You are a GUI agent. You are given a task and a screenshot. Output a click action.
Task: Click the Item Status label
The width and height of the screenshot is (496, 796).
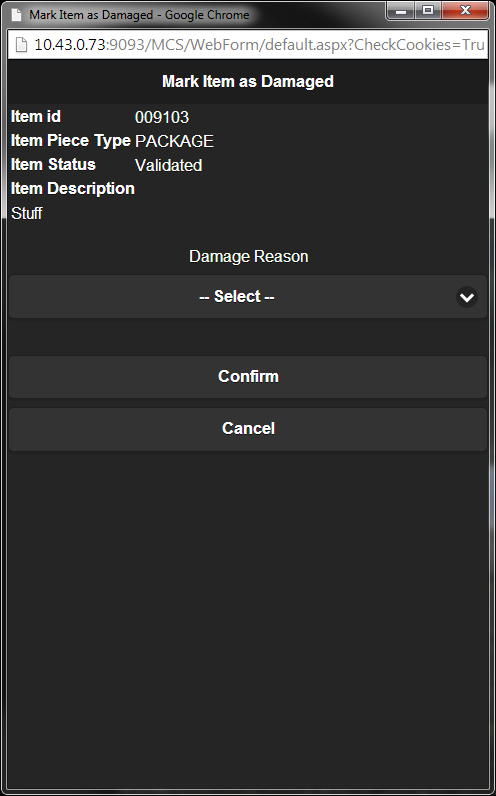pos(53,164)
